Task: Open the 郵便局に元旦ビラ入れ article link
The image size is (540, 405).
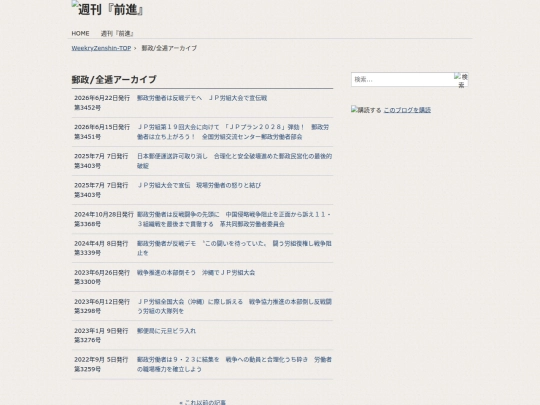Action: (166, 331)
